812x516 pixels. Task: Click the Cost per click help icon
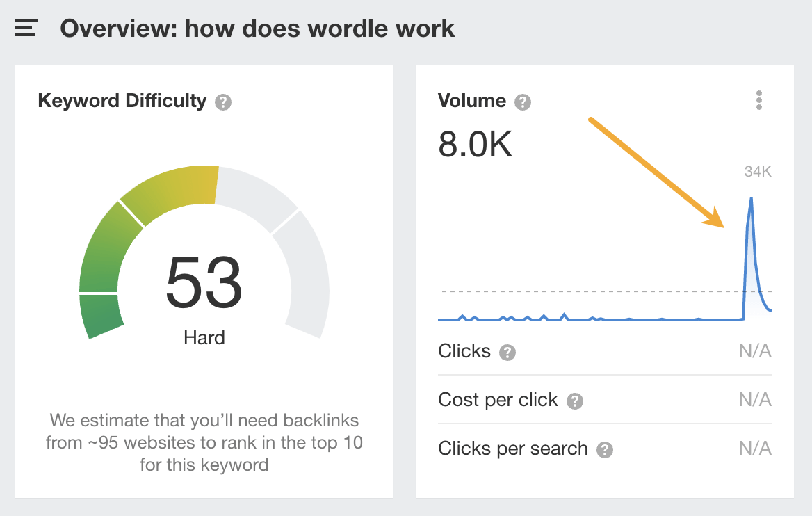pyautogui.click(x=575, y=401)
